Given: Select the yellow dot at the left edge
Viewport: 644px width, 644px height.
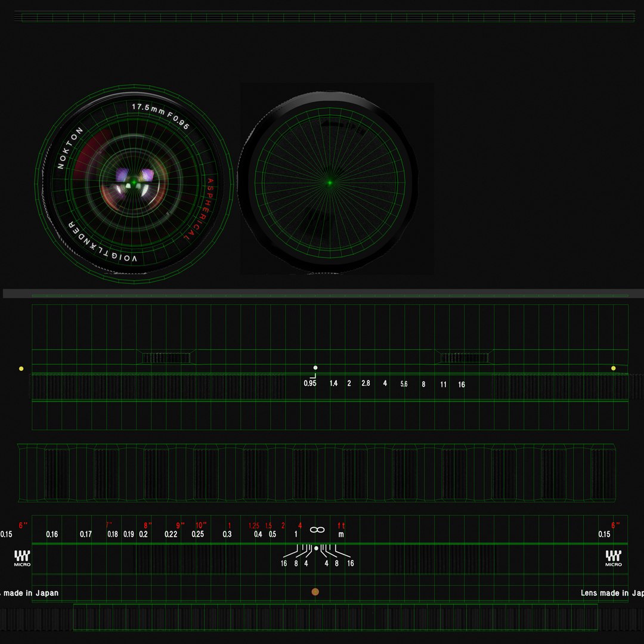Looking at the screenshot, I should point(21,369).
